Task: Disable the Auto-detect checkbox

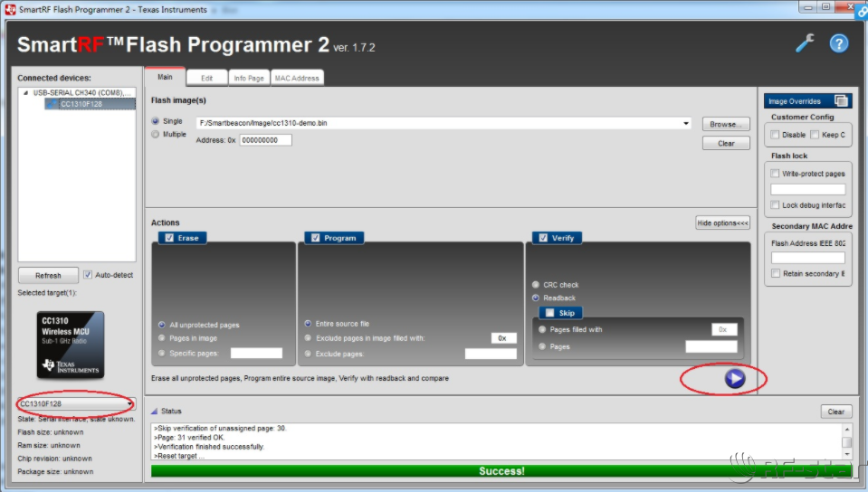Action: [x=88, y=275]
